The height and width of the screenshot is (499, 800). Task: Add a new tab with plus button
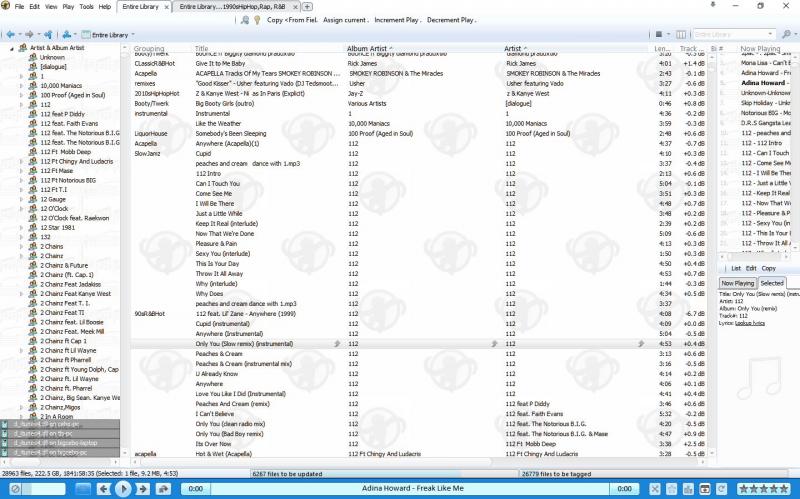pyautogui.click(x=307, y=7)
